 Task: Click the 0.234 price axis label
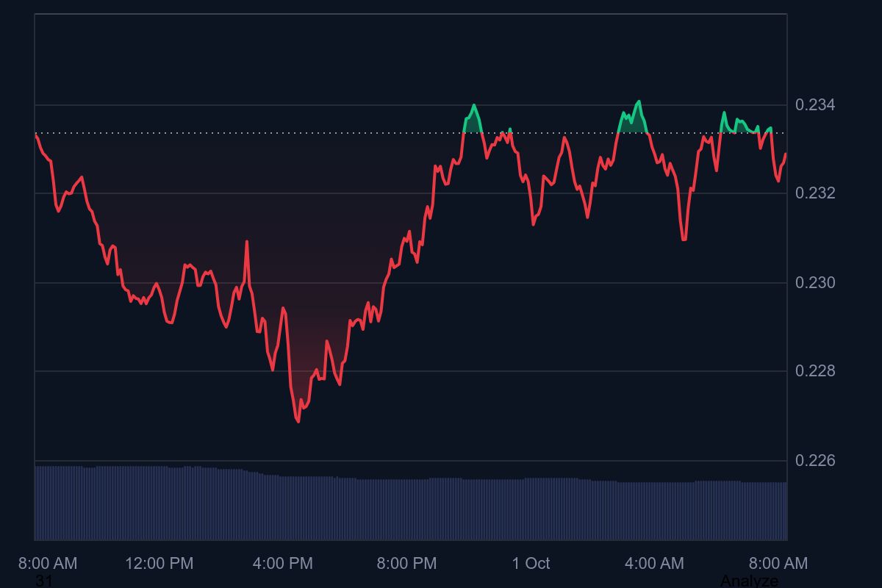[815, 105]
